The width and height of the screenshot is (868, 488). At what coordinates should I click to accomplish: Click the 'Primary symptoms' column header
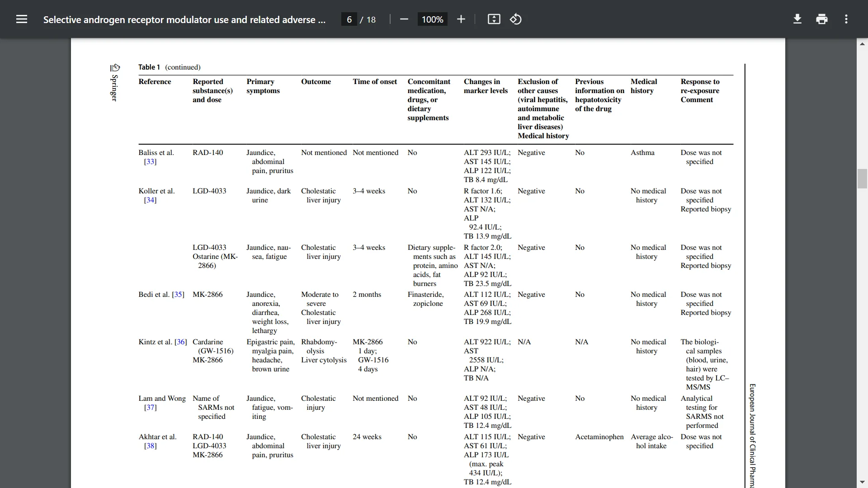(263, 86)
